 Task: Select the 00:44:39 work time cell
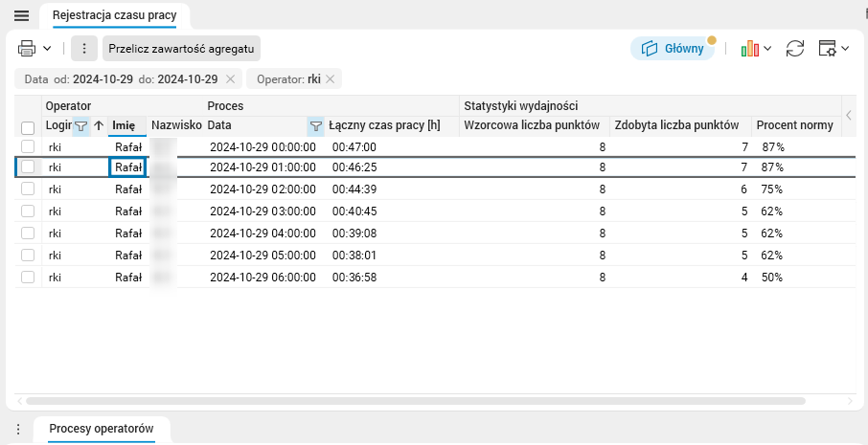point(354,189)
